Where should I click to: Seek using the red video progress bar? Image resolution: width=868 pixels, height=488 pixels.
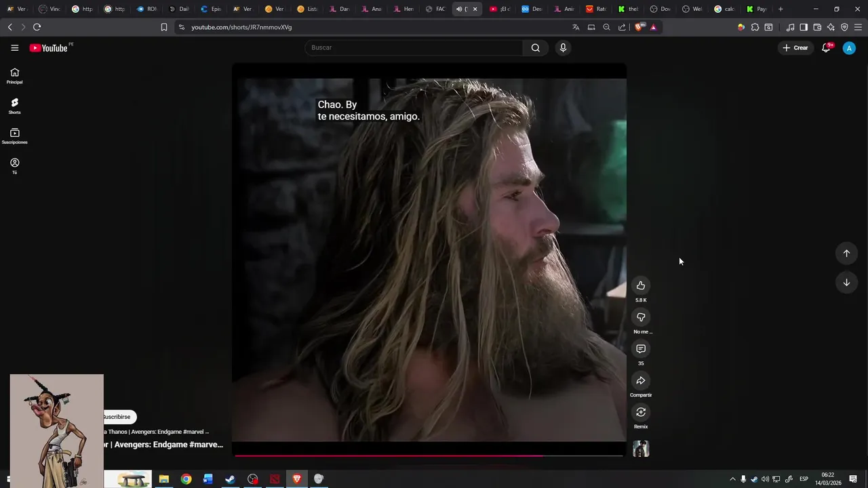coord(429,455)
